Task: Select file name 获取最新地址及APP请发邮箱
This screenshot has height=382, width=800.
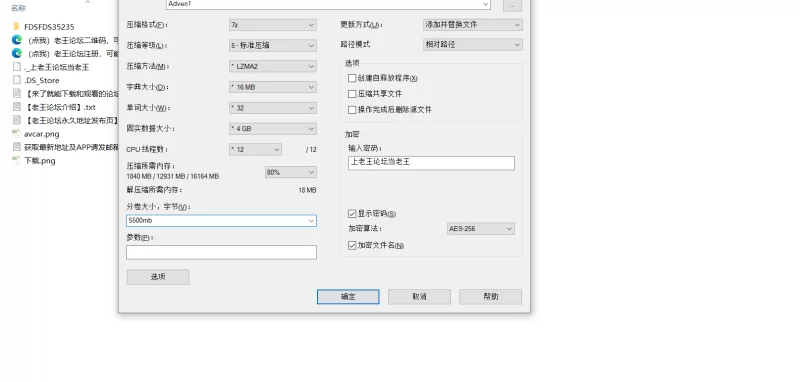Action: point(71,147)
